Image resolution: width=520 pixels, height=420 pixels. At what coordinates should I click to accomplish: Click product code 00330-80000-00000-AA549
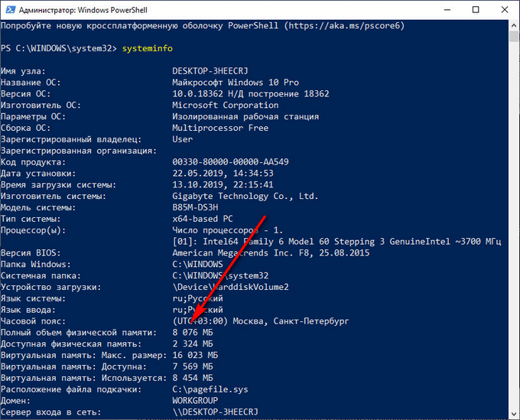click(230, 162)
